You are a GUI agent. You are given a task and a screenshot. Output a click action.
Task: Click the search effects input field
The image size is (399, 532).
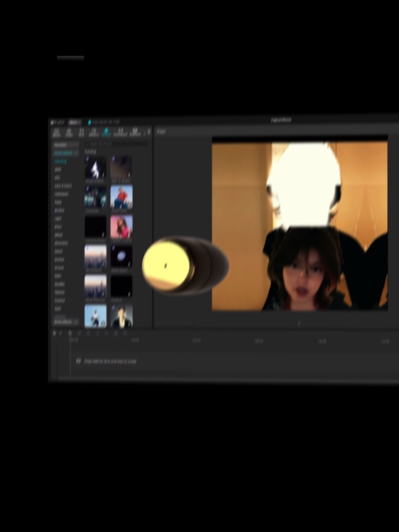(117, 144)
